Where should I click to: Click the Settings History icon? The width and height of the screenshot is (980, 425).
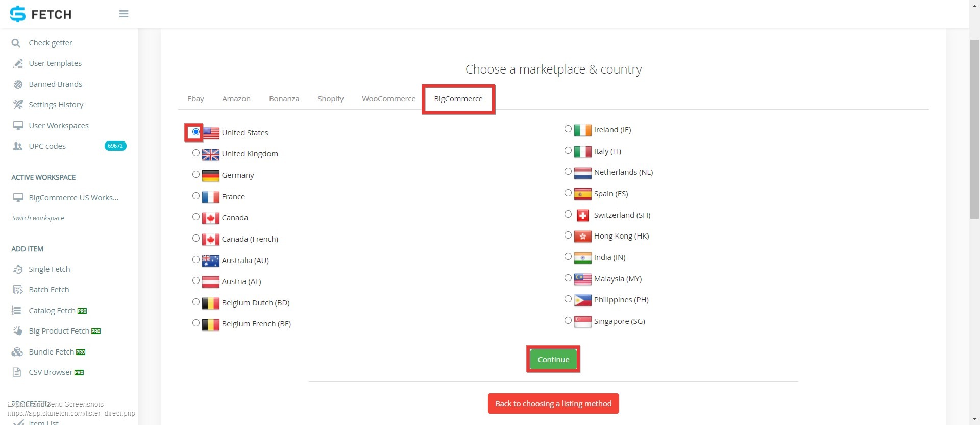(x=18, y=105)
